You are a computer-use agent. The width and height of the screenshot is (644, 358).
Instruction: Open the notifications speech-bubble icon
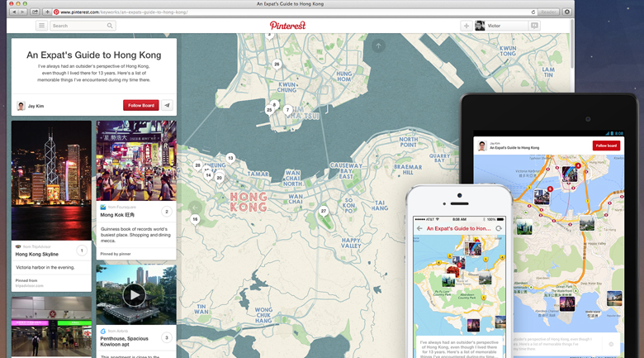(x=534, y=26)
